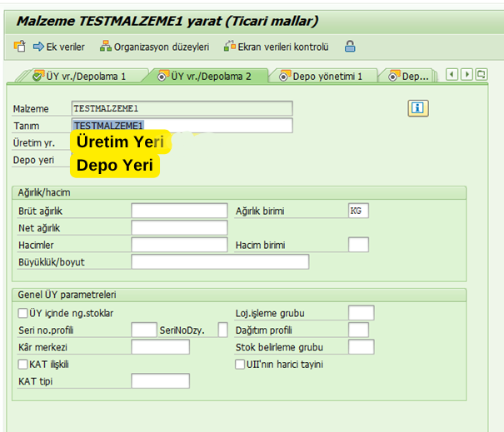Click the Kâr merkezi input field
Viewport: 504px width, 432px height.
pyautogui.click(x=160, y=347)
